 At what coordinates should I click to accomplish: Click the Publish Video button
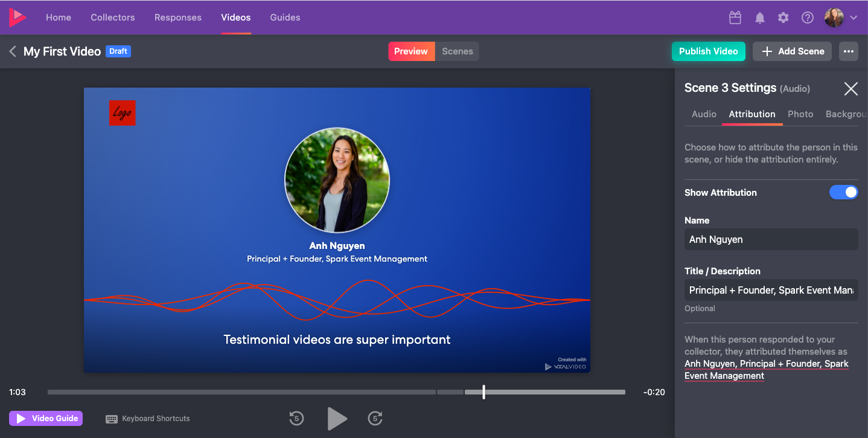709,51
